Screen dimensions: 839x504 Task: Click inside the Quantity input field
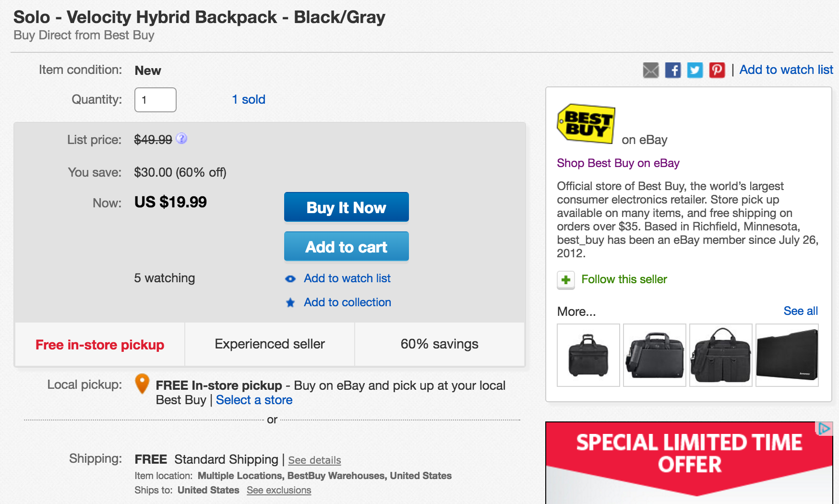pos(155,99)
